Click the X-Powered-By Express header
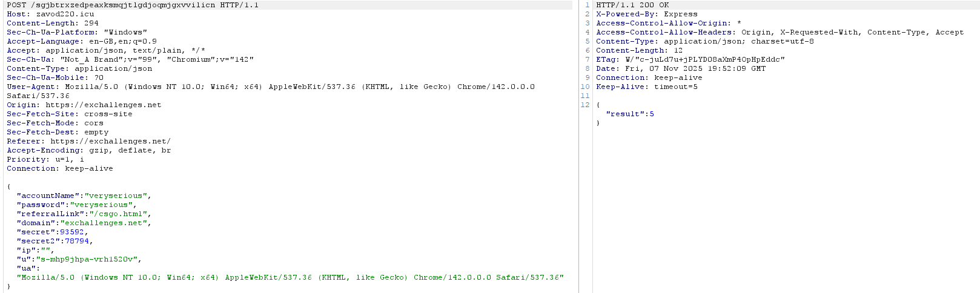This screenshot has height=293, width=980. click(646, 14)
